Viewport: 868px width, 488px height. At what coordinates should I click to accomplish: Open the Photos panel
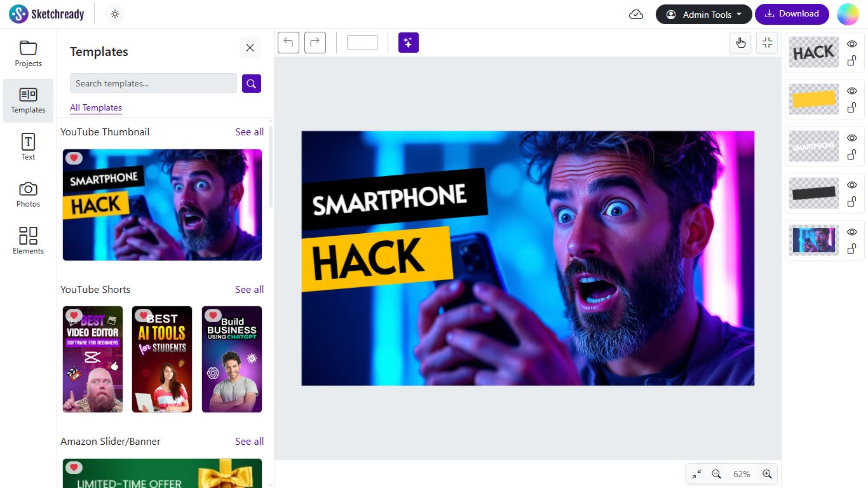(29, 194)
